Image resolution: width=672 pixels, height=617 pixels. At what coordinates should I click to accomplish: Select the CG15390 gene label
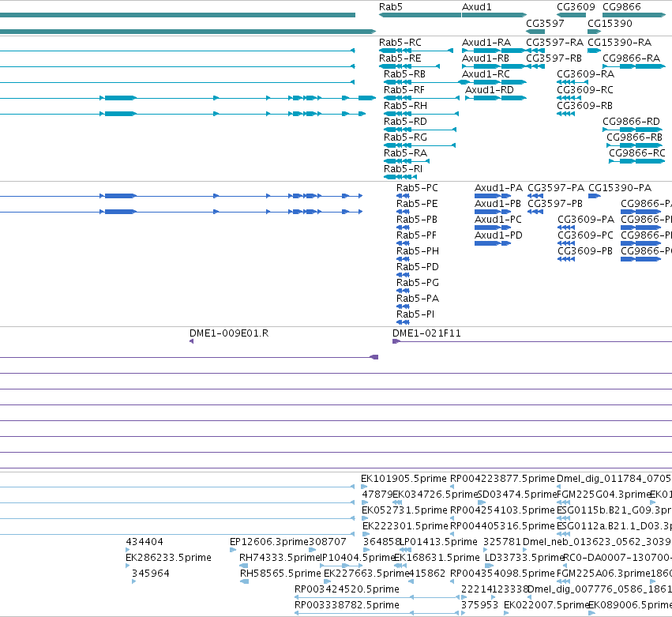[x=610, y=23]
